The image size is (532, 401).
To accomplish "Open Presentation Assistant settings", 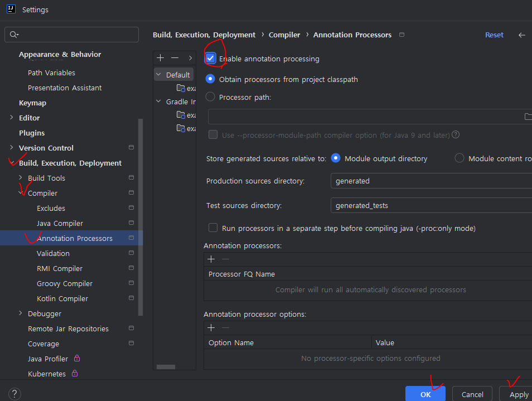I will 65,88.
